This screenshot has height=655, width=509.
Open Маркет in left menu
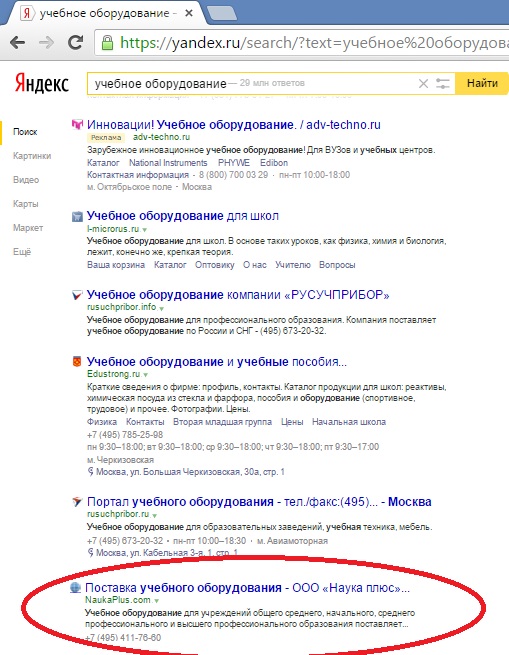point(28,228)
